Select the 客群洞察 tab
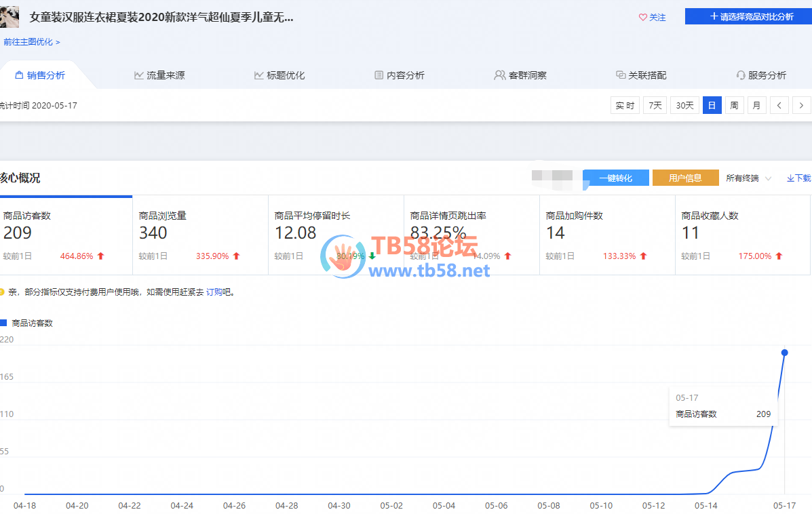 click(520, 75)
